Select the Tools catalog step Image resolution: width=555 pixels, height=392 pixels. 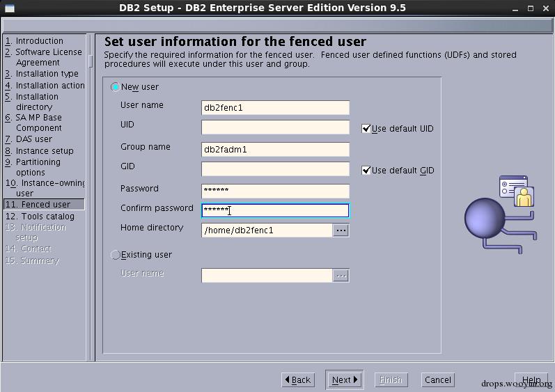40,216
